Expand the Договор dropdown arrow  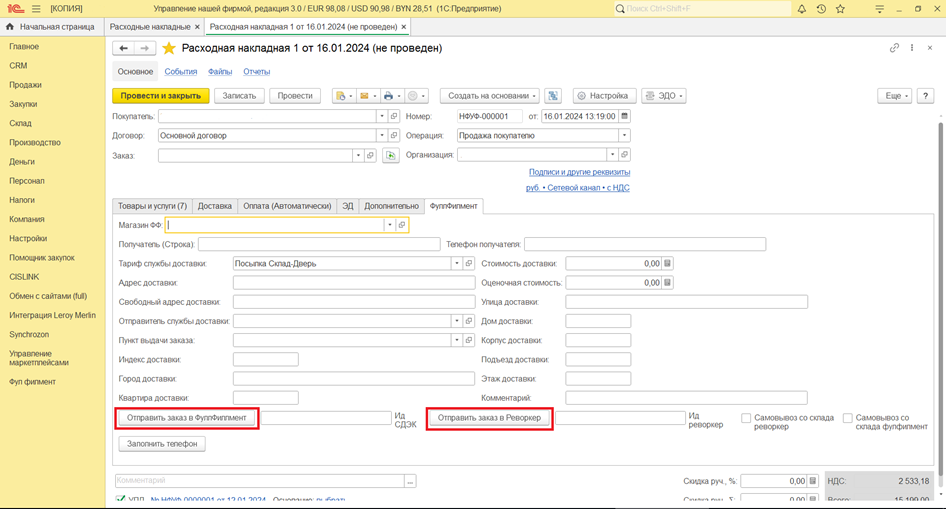(382, 136)
